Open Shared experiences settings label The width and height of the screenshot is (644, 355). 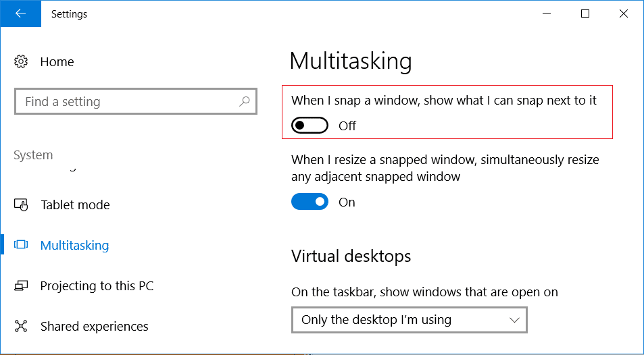[x=95, y=326]
